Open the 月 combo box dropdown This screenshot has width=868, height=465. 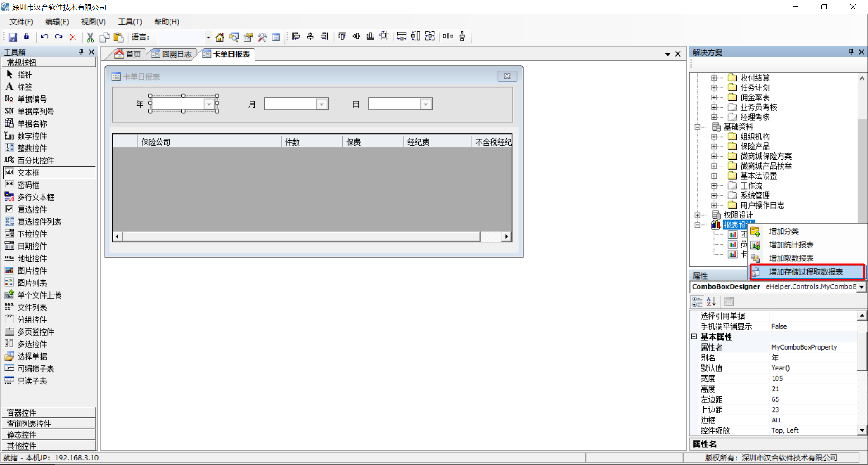321,104
